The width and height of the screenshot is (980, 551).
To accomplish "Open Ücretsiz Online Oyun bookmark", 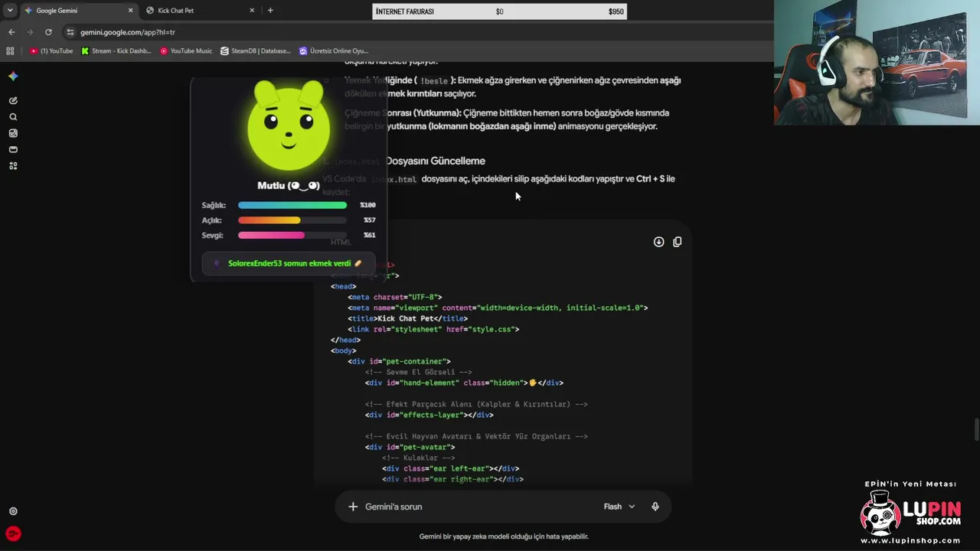I will point(334,51).
